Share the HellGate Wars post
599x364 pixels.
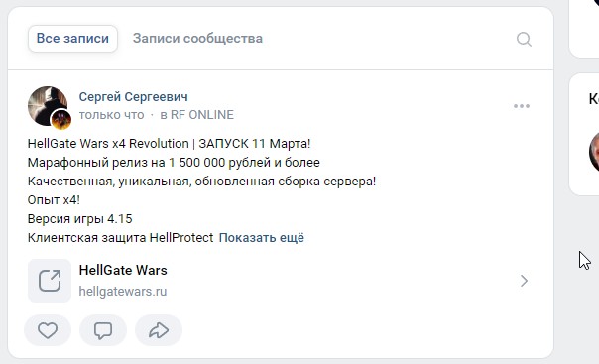(159, 330)
